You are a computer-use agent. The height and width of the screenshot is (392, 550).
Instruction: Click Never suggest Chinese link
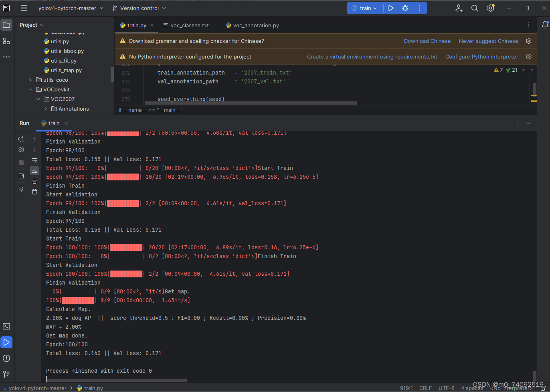coord(488,41)
